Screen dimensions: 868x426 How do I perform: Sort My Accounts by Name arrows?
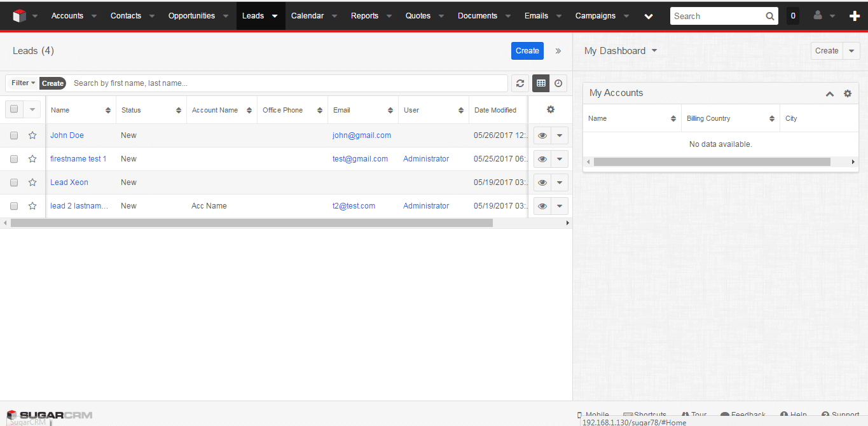[x=673, y=118]
